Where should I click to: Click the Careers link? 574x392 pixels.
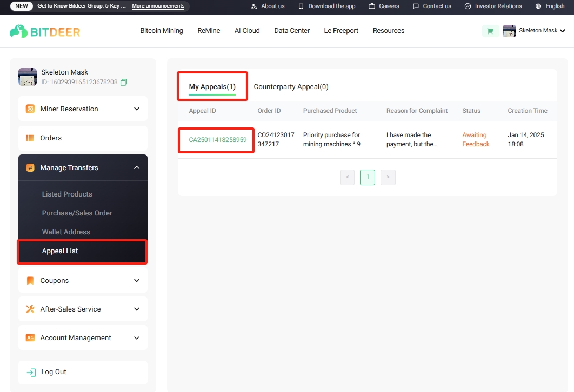click(x=389, y=6)
